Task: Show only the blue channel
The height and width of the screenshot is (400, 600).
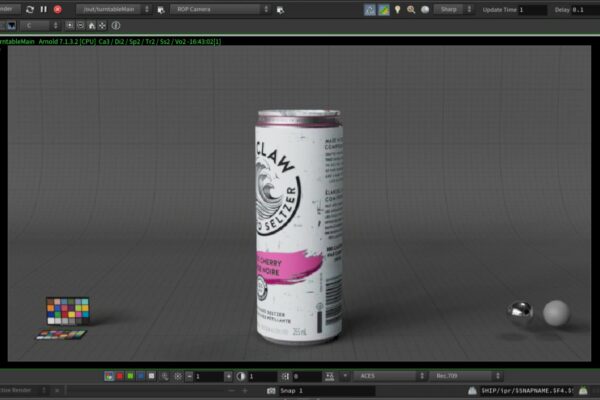Action: [141, 376]
